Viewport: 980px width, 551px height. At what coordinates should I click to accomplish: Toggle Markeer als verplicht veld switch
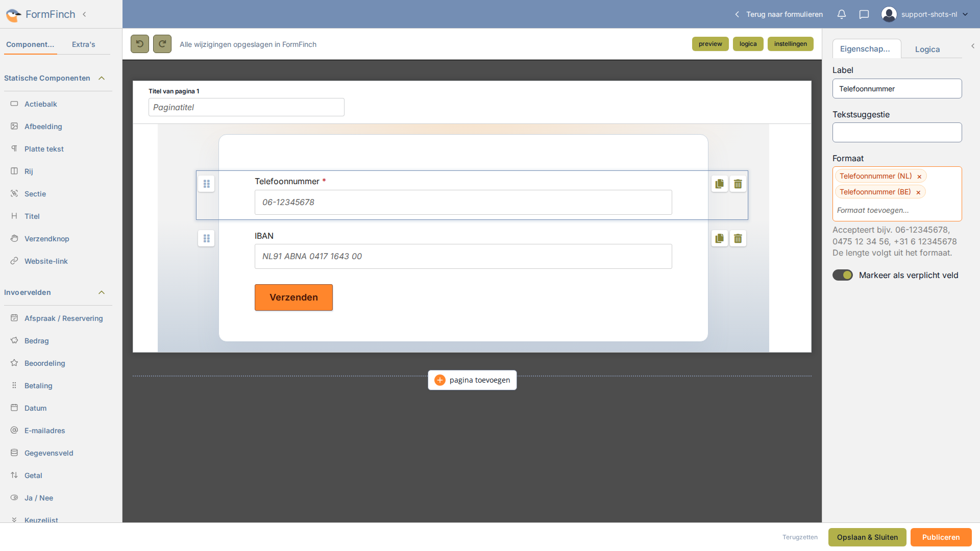pos(843,275)
